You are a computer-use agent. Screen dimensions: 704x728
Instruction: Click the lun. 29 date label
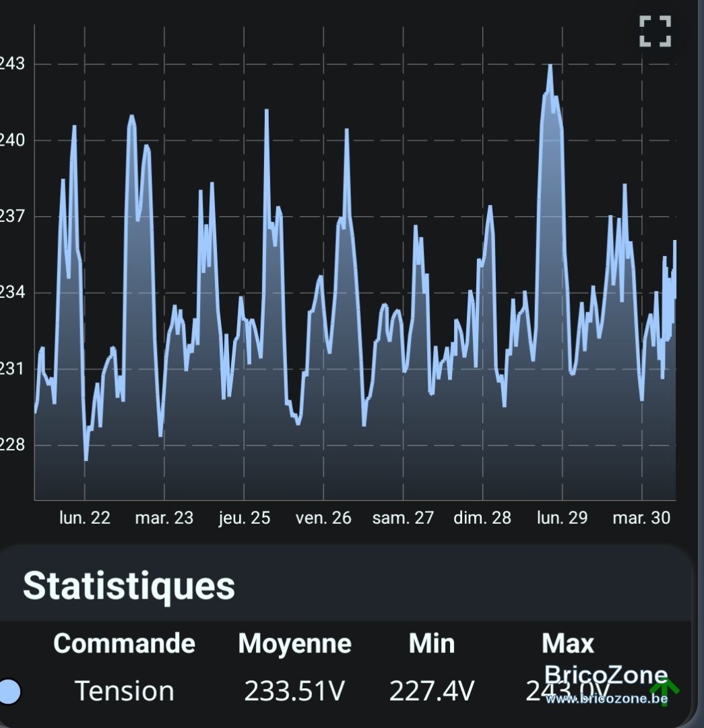pyautogui.click(x=562, y=518)
